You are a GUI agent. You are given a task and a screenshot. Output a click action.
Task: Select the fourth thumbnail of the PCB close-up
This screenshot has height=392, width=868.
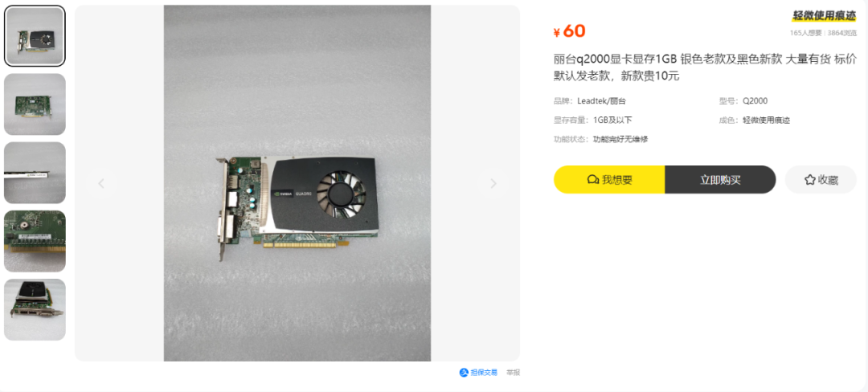point(35,241)
